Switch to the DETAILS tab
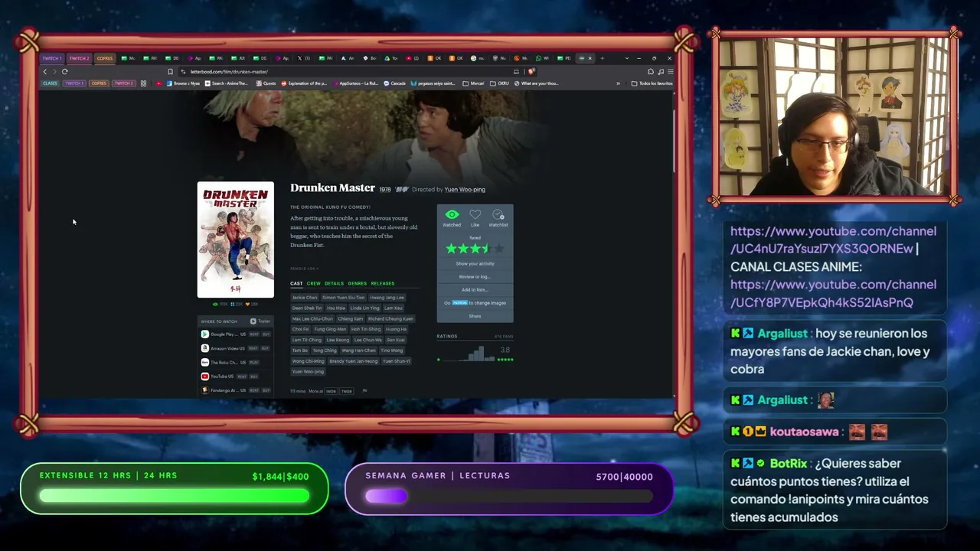This screenshot has height=551, width=980. pos(334,284)
